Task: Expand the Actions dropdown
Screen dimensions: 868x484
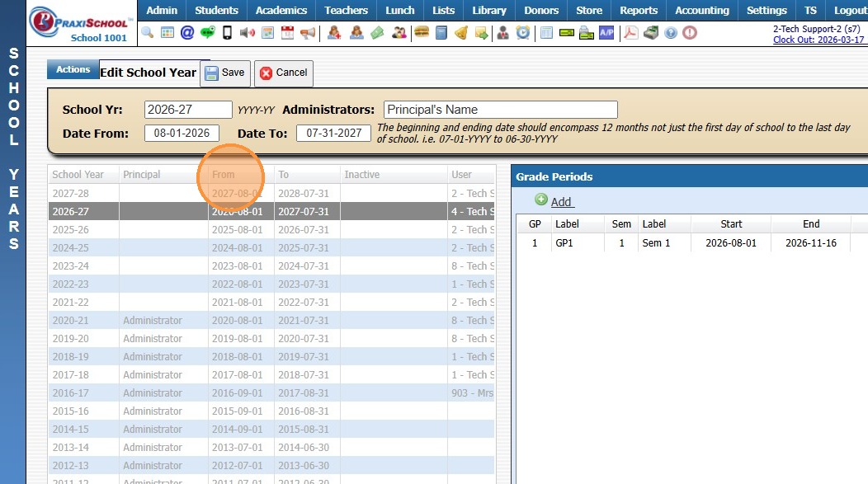Action: pos(73,70)
